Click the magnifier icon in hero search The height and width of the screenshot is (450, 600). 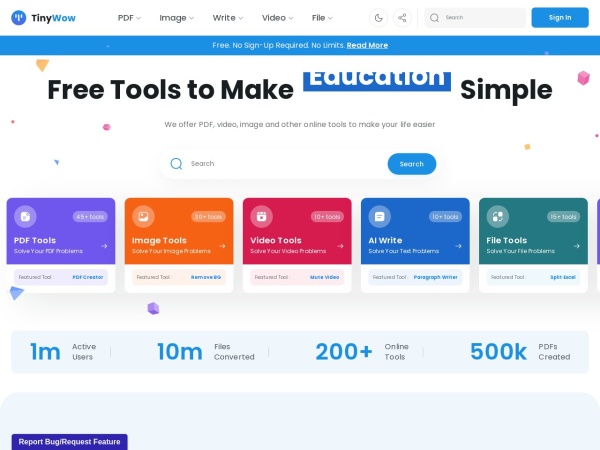pos(176,164)
